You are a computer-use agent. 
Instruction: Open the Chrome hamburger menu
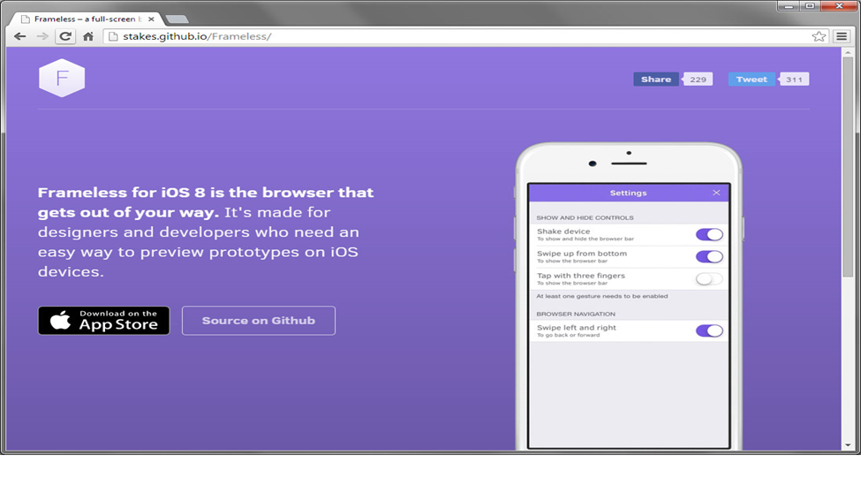point(842,36)
